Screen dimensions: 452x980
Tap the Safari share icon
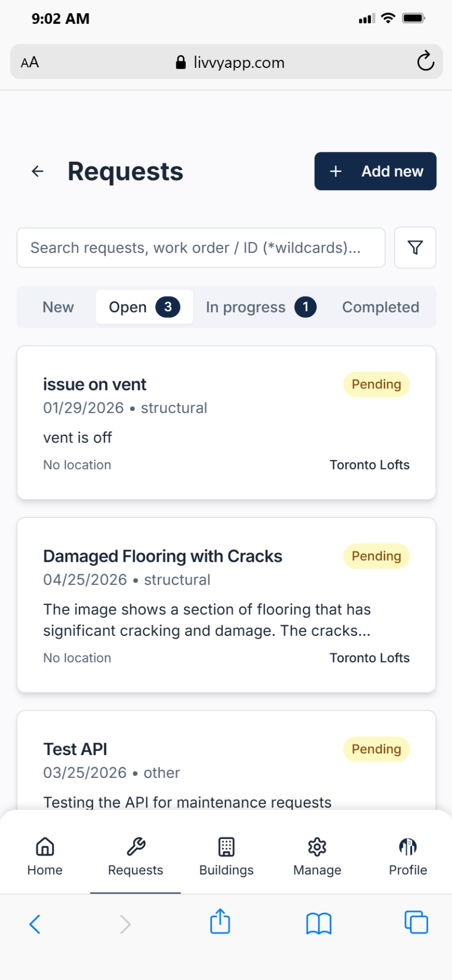[x=220, y=923]
